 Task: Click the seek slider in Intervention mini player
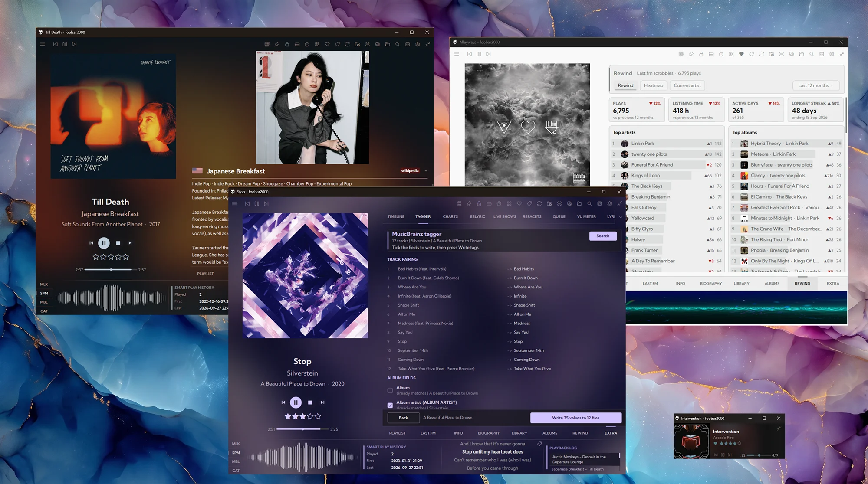(x=759, y=455)
